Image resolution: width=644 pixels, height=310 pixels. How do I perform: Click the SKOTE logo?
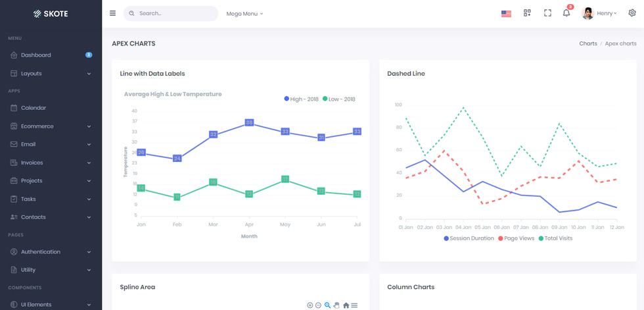pyautogui.click(x=51, y=14)
